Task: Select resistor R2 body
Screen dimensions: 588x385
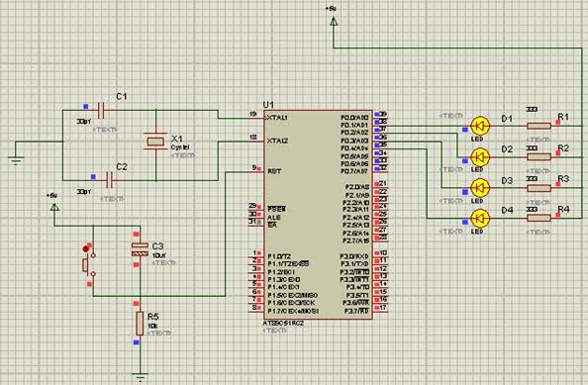Action: coord(539,157)
